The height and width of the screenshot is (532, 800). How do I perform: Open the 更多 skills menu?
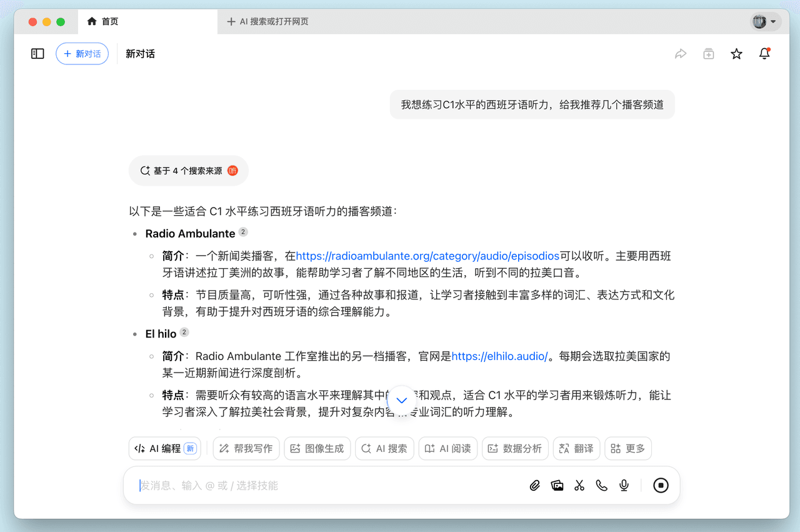627,448
